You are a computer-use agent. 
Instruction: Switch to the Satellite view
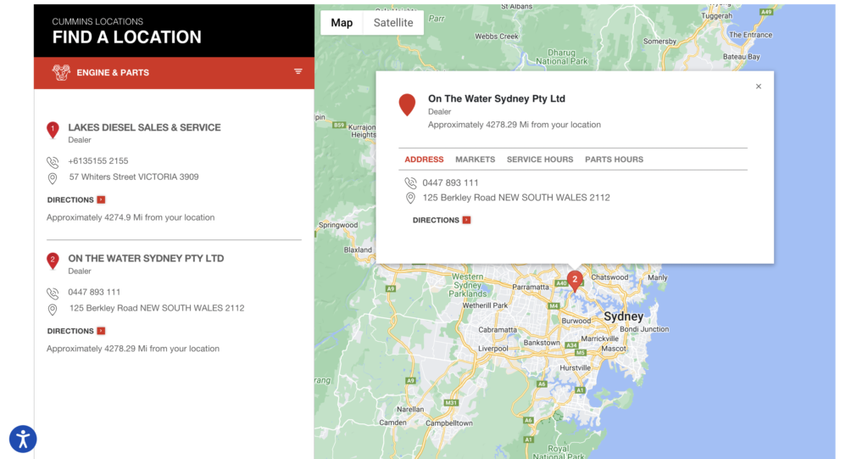[x=393, y=23]
